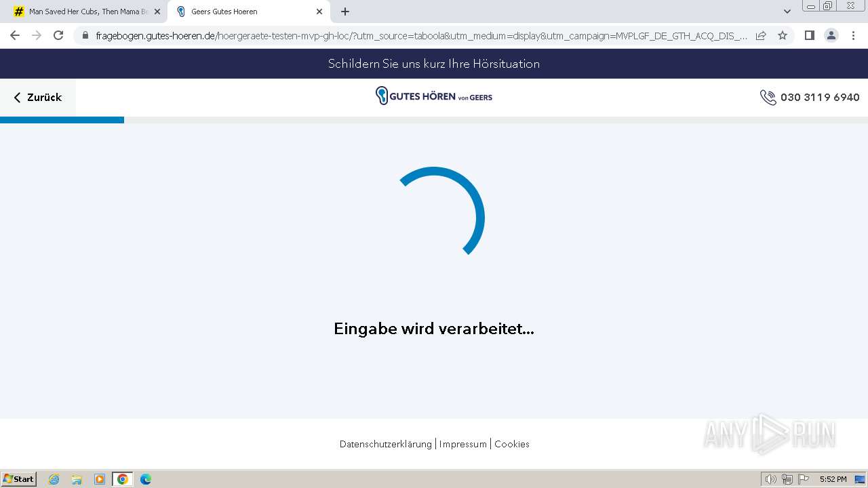Click the address bar URL
The height and width of the screenshot is (488, 868).
coord(421,36)
